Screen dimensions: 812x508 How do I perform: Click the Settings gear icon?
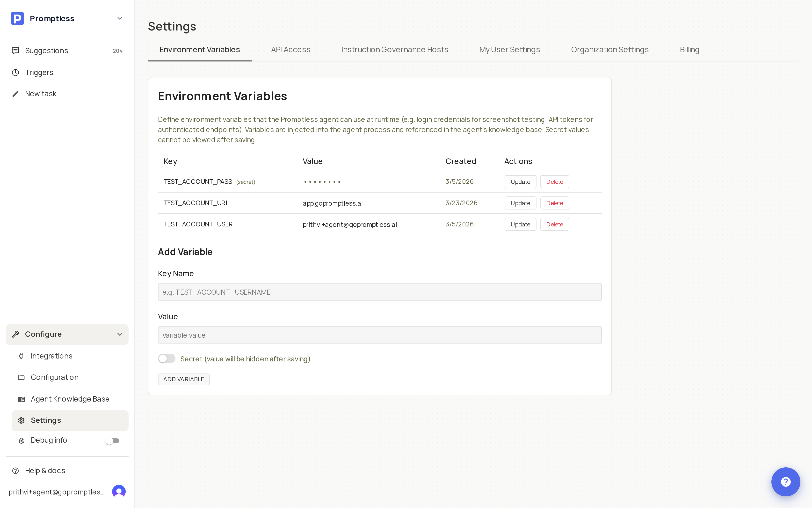[21, 420]
